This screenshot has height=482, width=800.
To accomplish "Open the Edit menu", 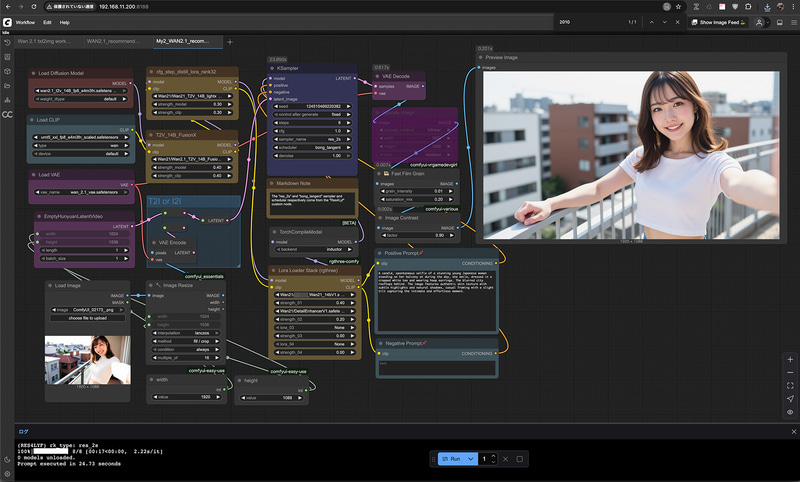I will (x=47, y=22).
